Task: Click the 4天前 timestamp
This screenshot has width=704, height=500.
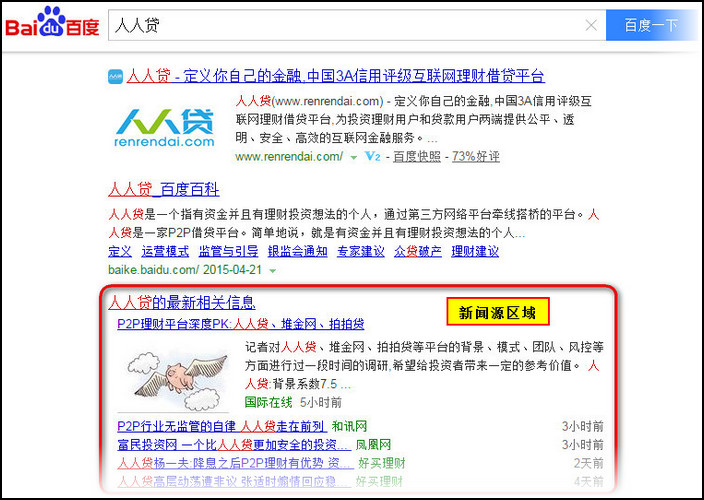Action: tap(588, 482)
